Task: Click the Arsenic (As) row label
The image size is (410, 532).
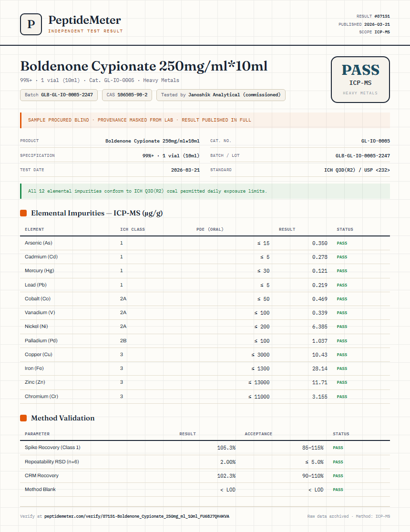Action: (38, 243)
